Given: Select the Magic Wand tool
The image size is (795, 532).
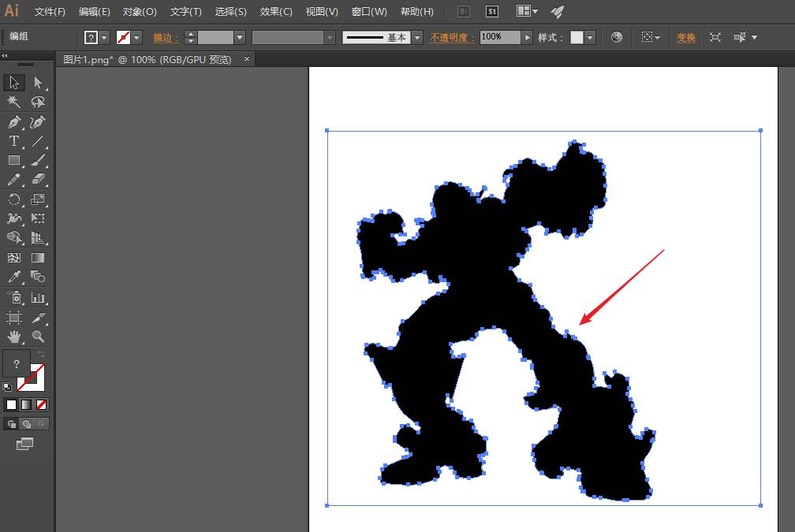Looking at the screenshot, I should 14,102.
